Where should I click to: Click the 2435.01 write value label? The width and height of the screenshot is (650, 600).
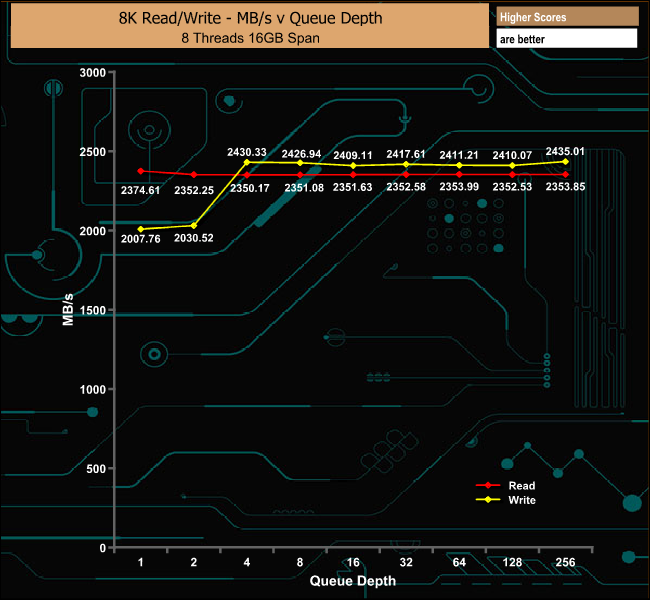pos(565,152)
